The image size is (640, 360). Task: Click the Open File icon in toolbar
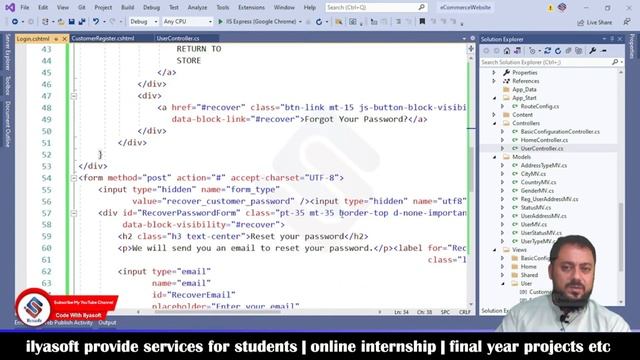[61, 22]
